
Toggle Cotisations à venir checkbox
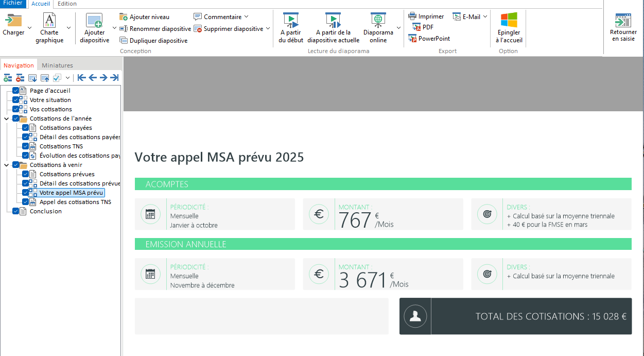point(15,165)
